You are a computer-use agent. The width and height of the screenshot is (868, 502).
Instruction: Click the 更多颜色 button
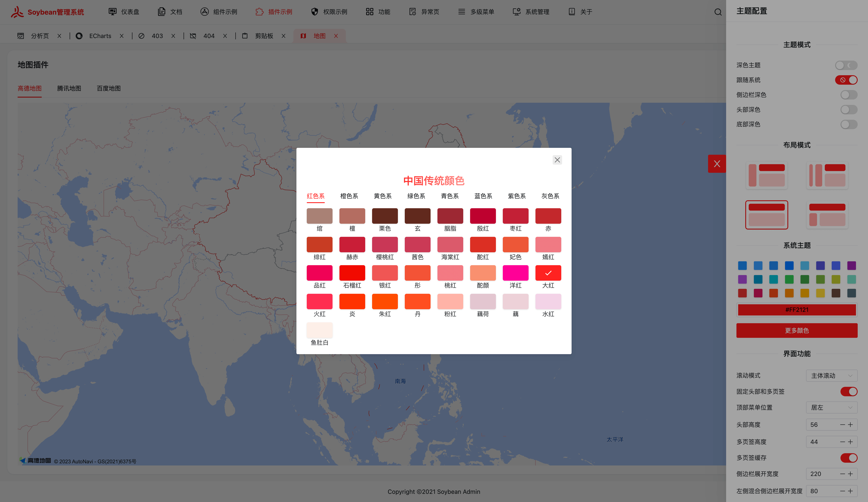(796, 330)
